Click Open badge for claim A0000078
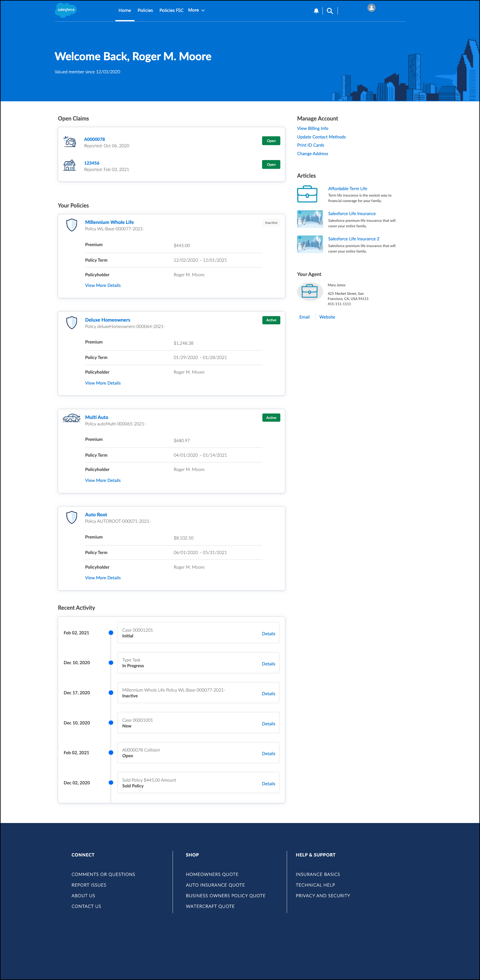The image size is (480, 980). [x=271, y=141]
